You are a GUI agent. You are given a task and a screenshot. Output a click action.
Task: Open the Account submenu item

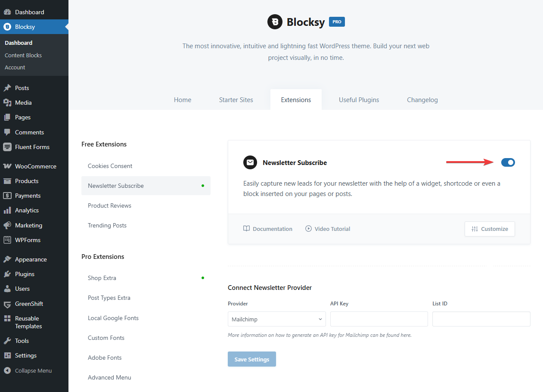tap(15, 67)
